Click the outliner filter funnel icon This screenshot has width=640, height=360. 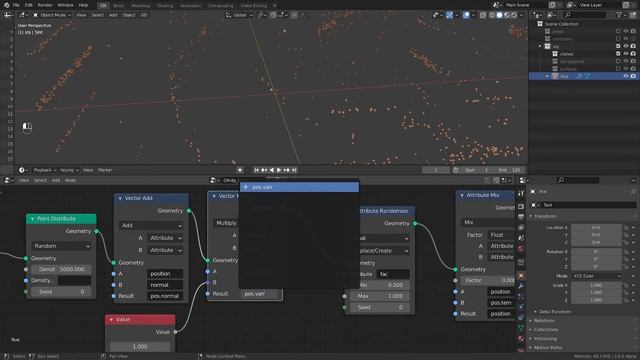coord(619,15)
